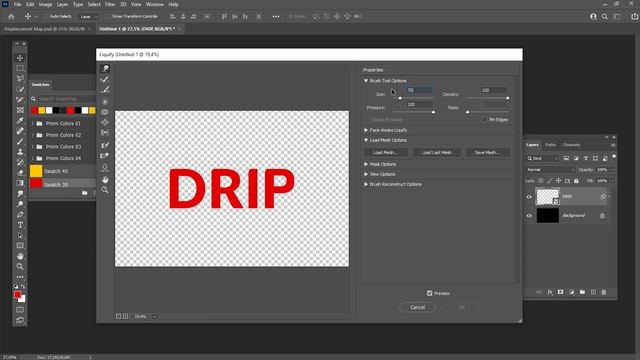The image size is (640, 360).
Task: Toggle Show Transform Controls checkbox
Action: tap(108, 16)
